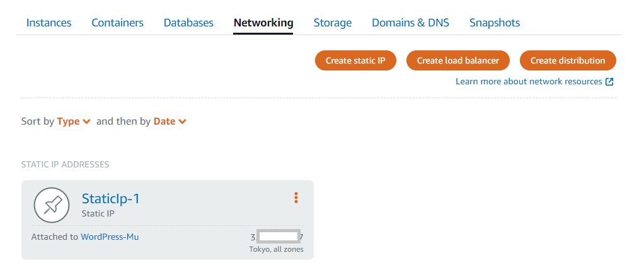Open the Domains & DNS tab
Screen dimensions: 644x275
pos(410,23)
